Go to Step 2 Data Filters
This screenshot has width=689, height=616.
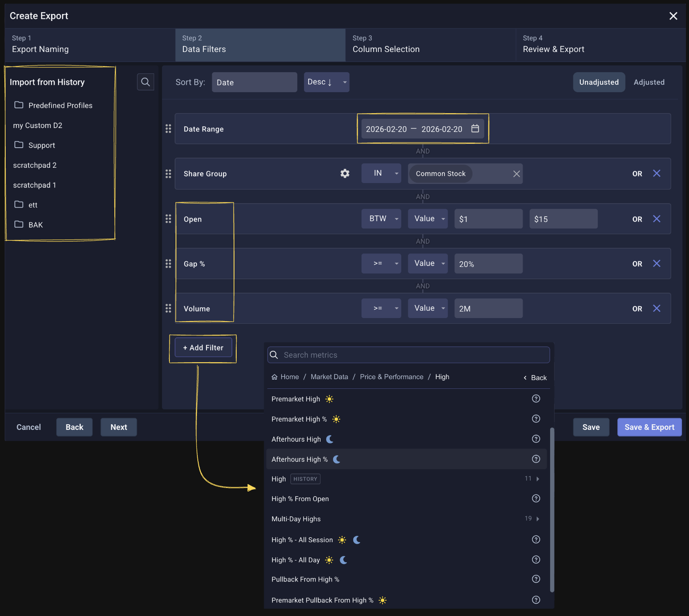(x=260, y=45)
